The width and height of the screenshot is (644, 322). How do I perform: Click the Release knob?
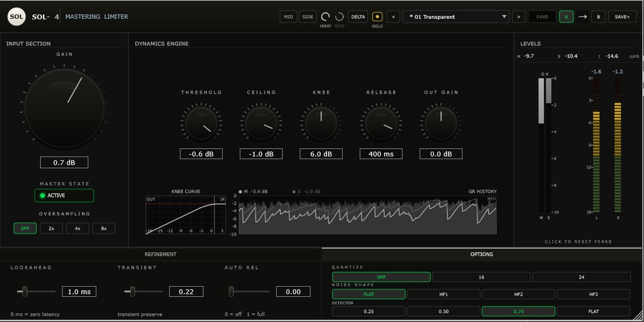381,123
